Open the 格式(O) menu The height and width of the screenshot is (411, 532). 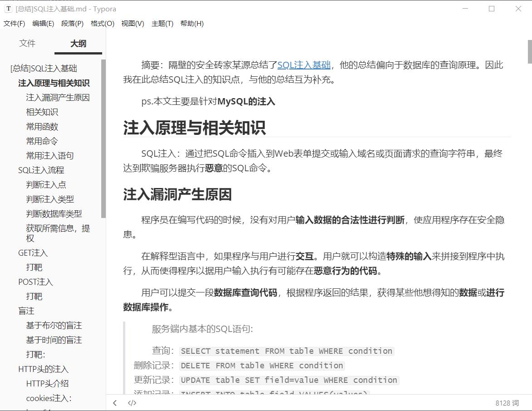102,24
